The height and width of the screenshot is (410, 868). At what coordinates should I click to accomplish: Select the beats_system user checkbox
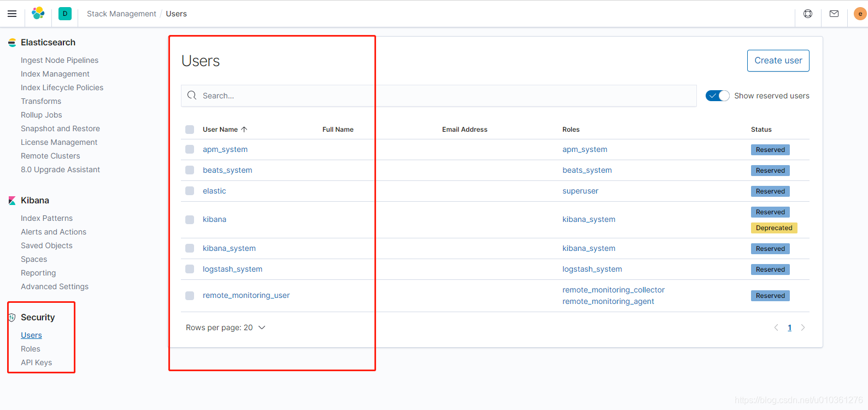click(x=190, y=170)
